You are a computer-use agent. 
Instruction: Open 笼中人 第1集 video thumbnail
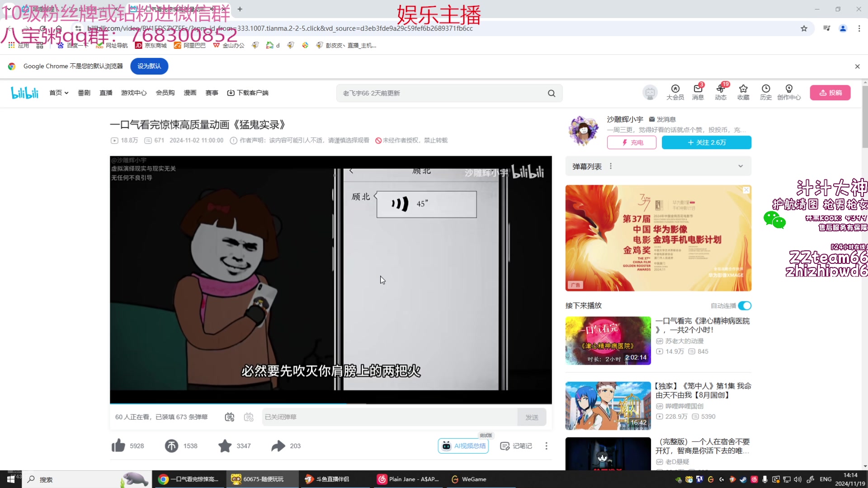(x=608, y=406)
